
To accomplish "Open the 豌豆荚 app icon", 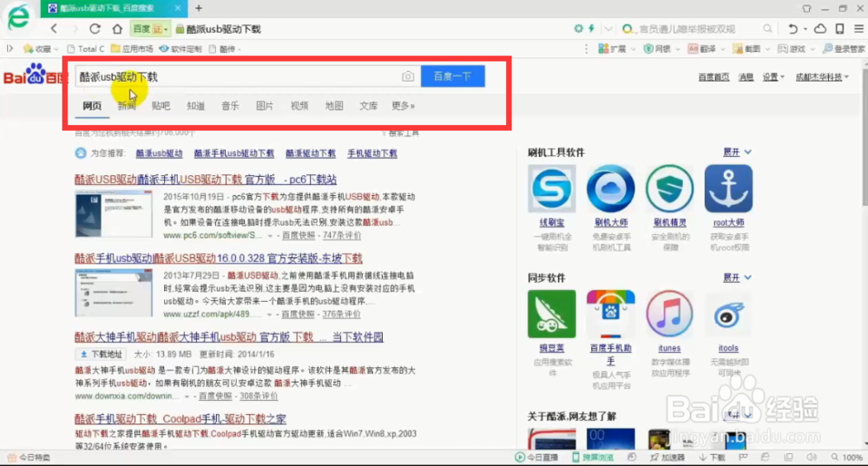I will [551, 314].
